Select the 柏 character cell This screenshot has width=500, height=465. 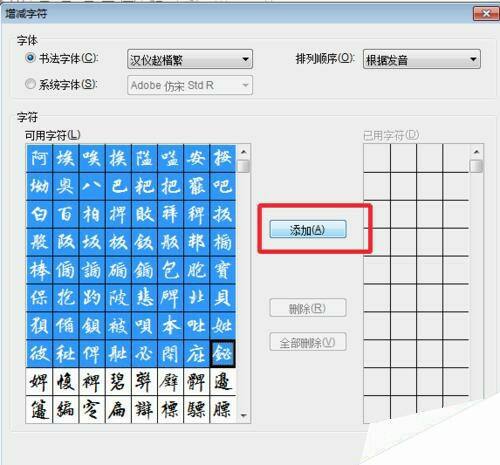point(92,214)
